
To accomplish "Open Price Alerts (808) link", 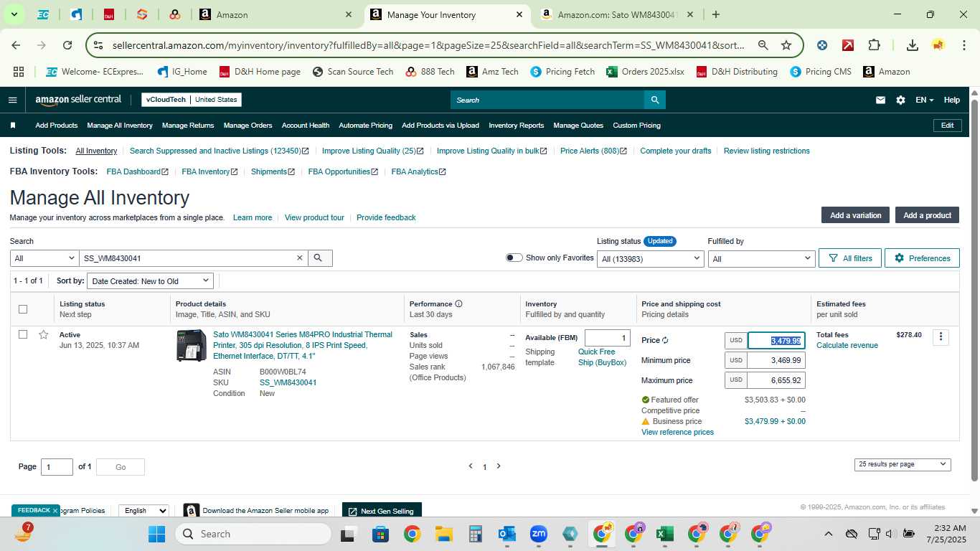I will (x=593, y=151).
